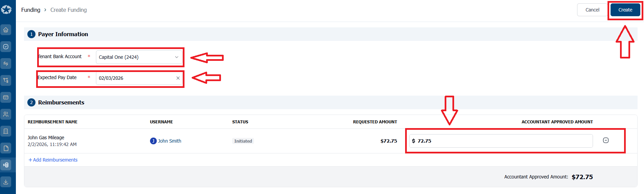The image size is (644, 194).
Task: Open the funding coins sidebar icon
Action: coord(6,165)
